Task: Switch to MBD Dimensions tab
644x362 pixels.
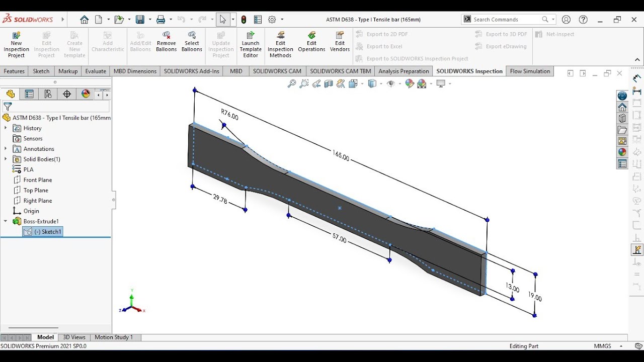Action: [135, 71]
